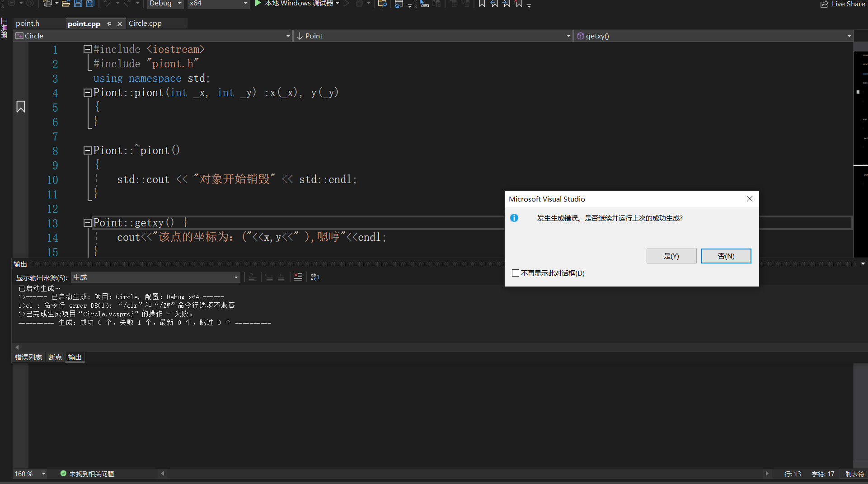
Task: Open the Solution Explorer sync icon on toolbar
Action: [382, 4]
